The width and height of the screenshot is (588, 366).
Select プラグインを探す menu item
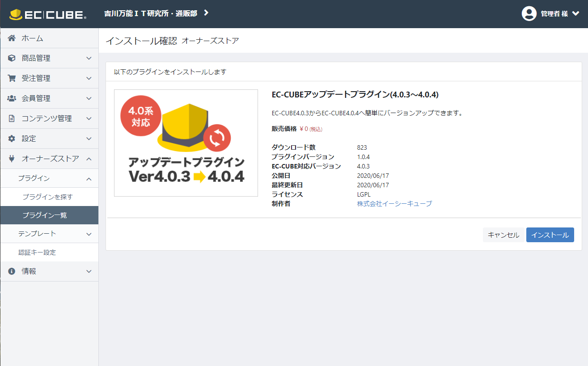(x=47, y=197)
